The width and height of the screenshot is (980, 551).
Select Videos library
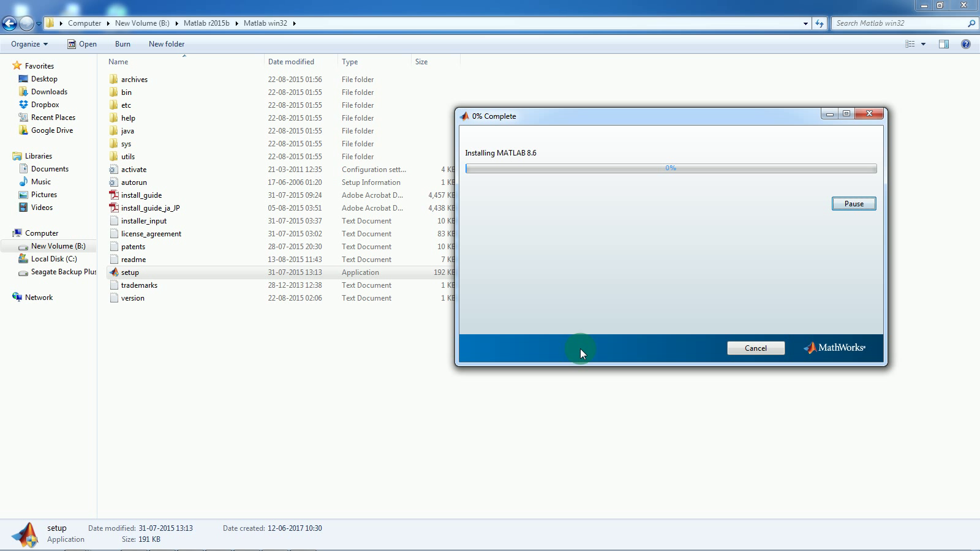pyautogui.click(x=36, y=208)
